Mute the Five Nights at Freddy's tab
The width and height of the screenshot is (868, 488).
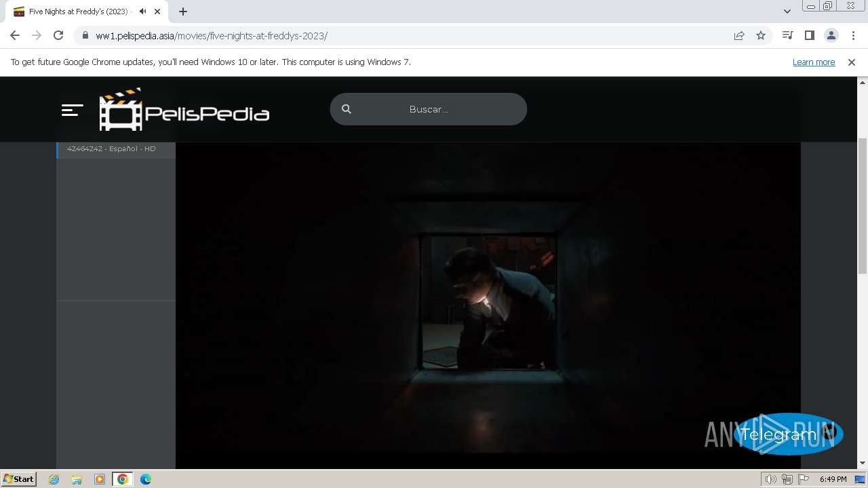pyautogui.click(x=142, y=12)
